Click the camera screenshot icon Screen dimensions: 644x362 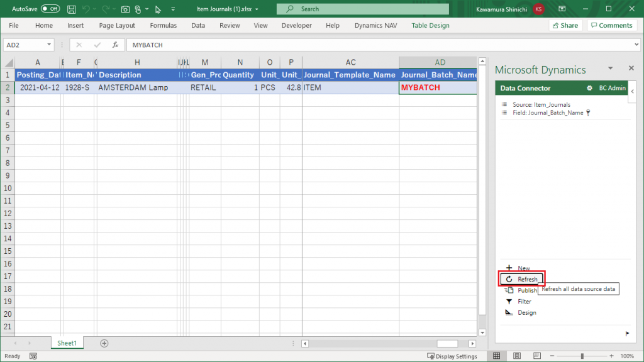pos(126,9)
